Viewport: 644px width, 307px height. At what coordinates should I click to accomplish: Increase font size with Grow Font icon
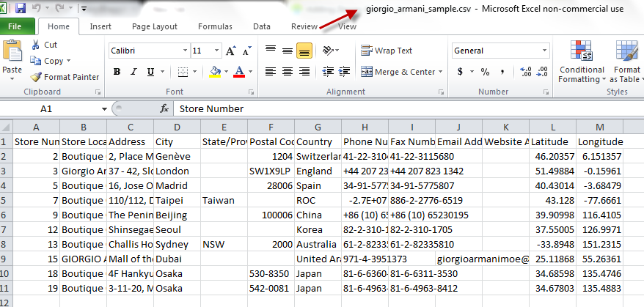point(230,51)
